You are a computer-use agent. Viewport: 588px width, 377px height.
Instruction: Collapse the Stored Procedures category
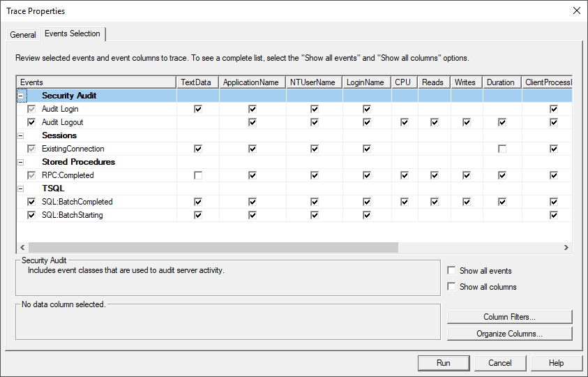point(20,162)
